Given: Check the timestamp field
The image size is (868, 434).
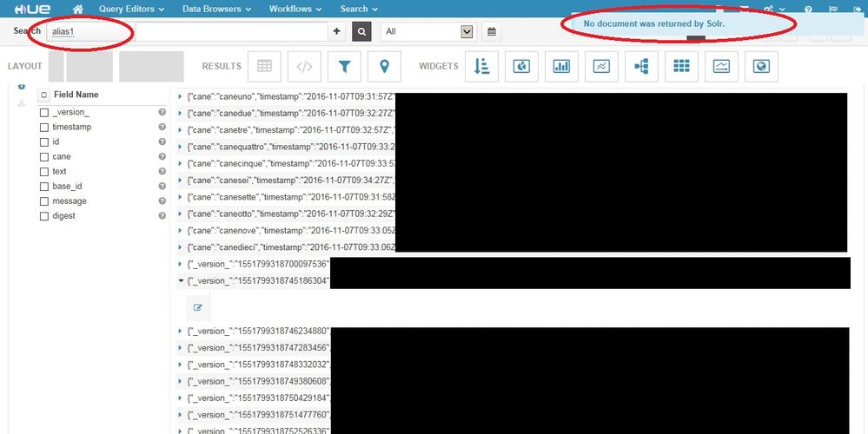Looking at the screenshot, I should (x=44, y=128).
